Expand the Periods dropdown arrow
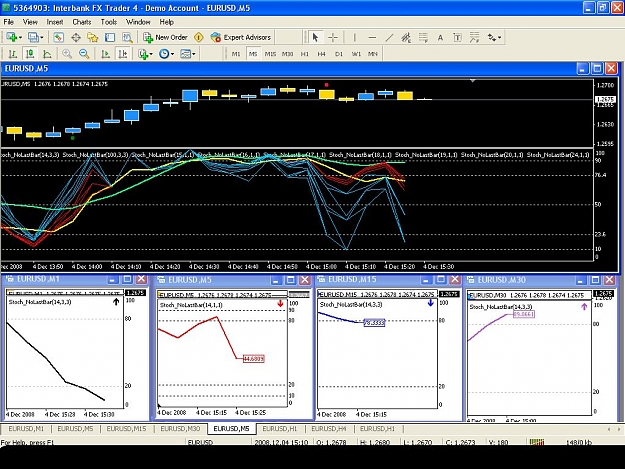Viewport: 625px width, 469px height. click(x=172, y=54)
